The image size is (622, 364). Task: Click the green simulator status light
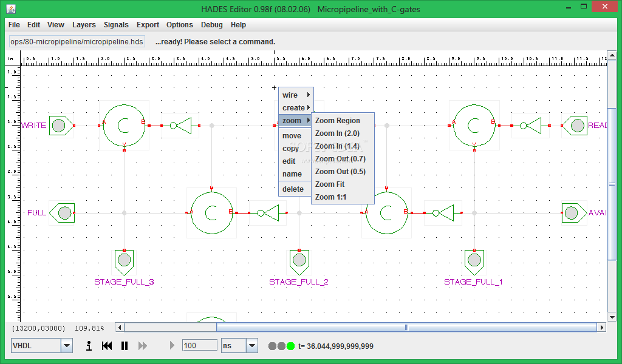click(x=290, y=346)
